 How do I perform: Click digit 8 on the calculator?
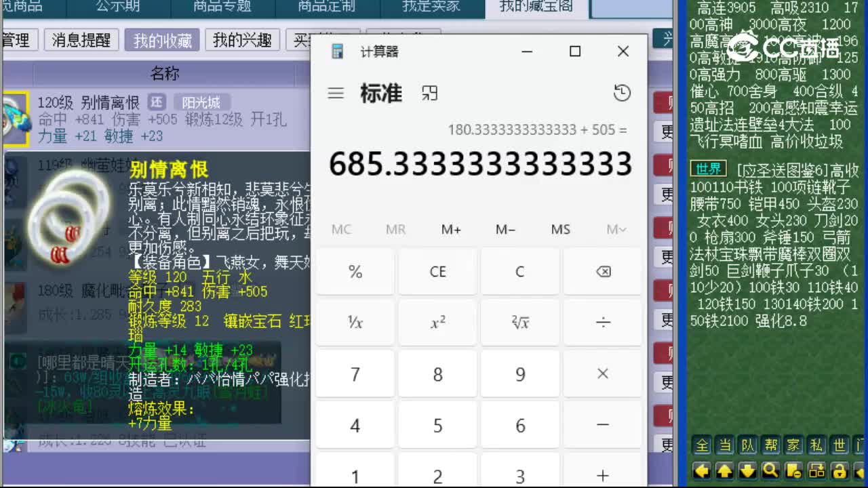point(437,374)
